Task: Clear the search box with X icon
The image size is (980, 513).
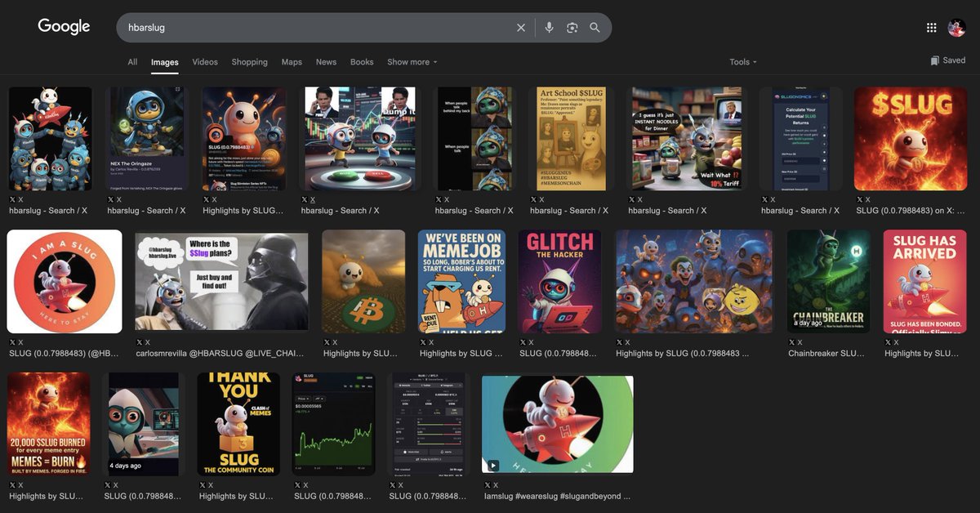Action: pos(521,28)
